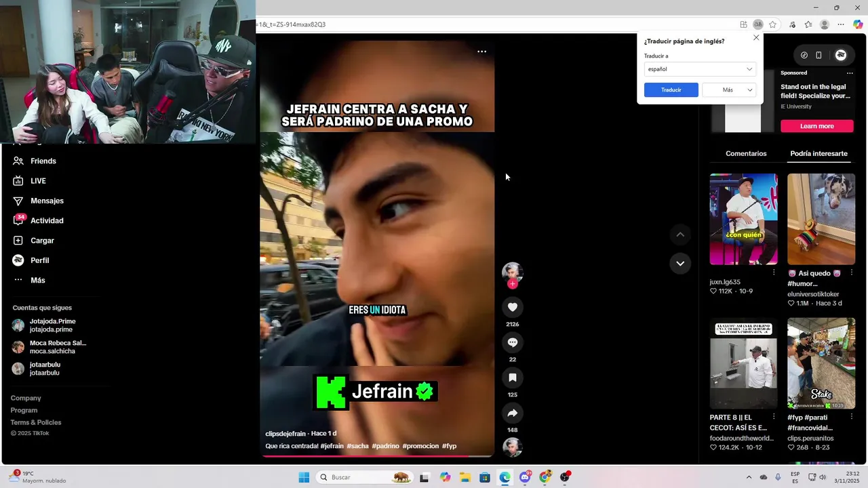Screen dimensions: 868x488
Task: Open the español language dropdown
Action: click(x=700, y=69)
